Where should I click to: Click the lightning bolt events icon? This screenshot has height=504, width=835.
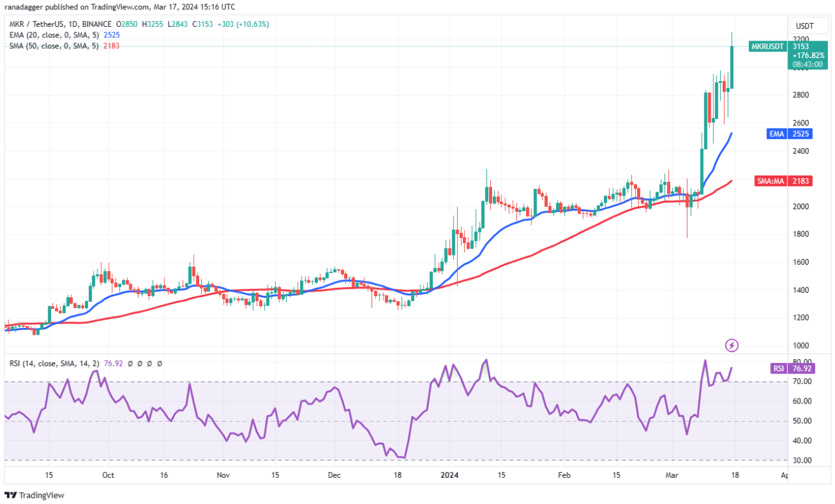pos(732,345)
